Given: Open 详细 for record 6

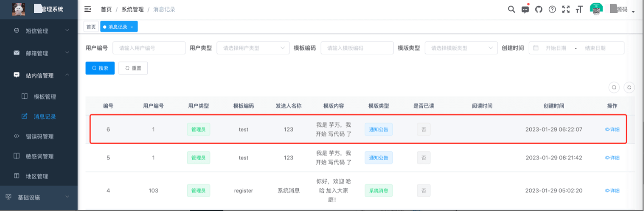Looking at the screenshot, I should (x=612, y=129).
